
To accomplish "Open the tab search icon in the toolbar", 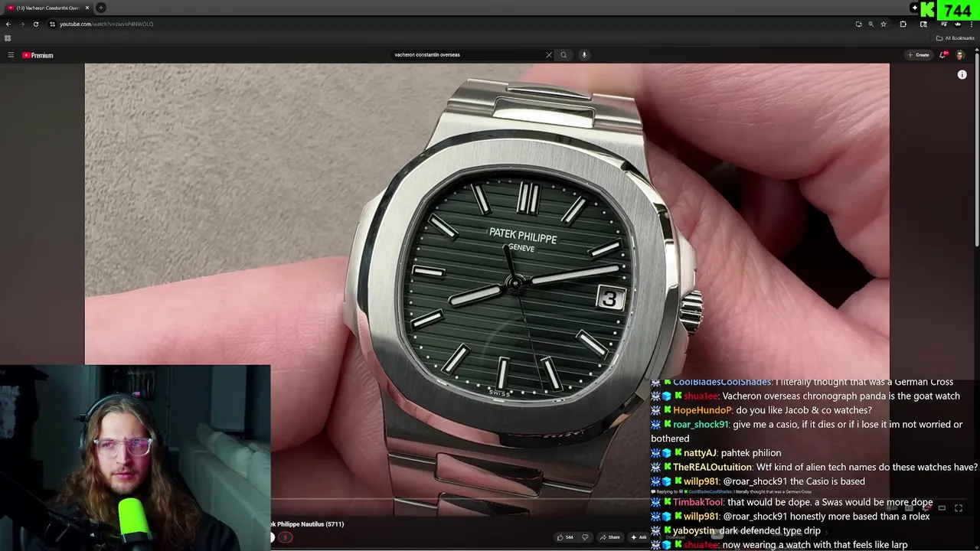I will click(923, 24).
